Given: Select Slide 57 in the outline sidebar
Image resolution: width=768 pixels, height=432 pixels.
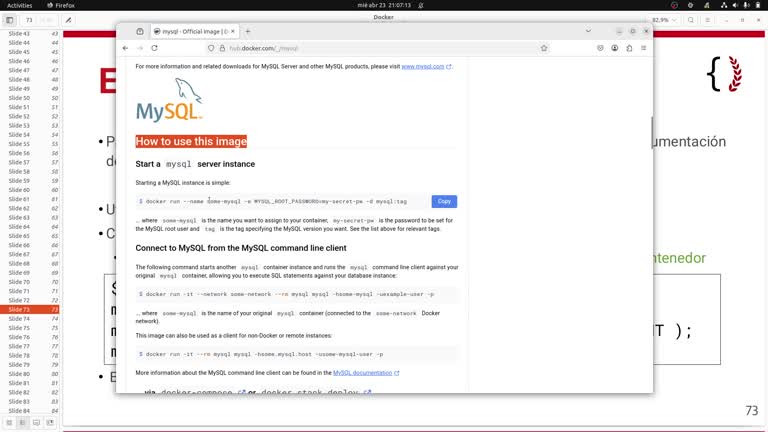Looking at the screenshot, I should (29, 162).
